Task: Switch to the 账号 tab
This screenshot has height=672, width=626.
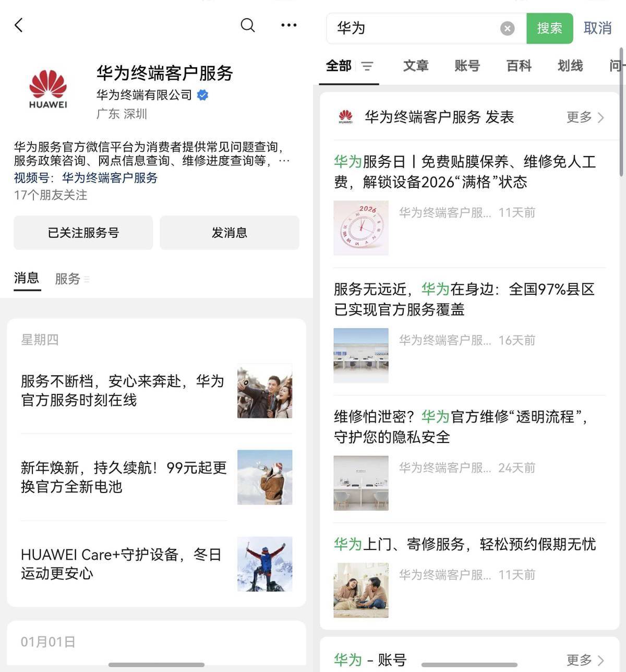Action: pyautogui.click(x=467, y=66)
